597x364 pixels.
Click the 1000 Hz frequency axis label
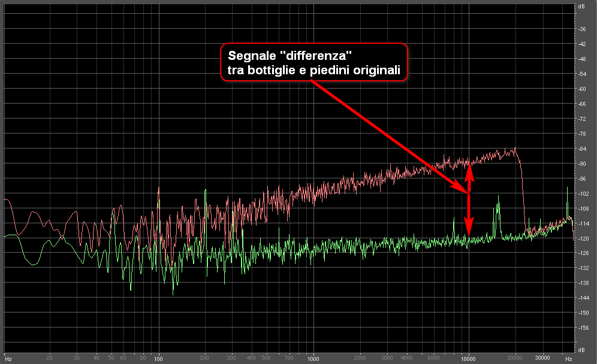313,359
